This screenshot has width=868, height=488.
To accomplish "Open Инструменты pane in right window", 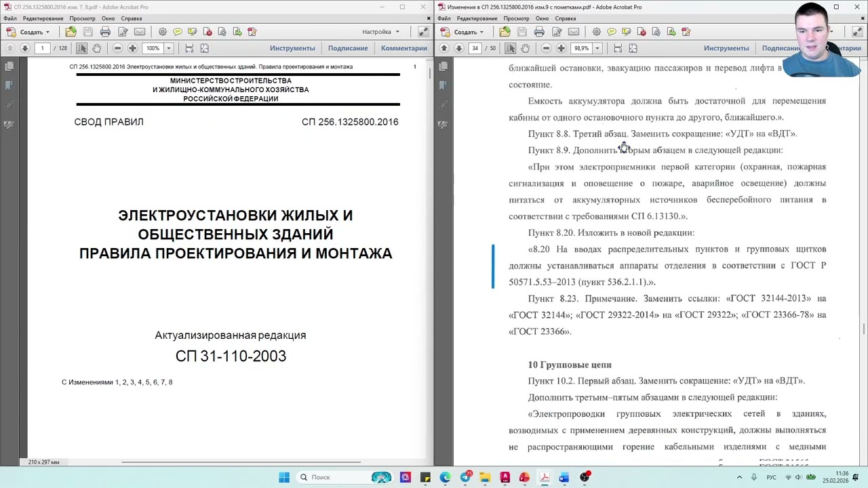I will pyautogui.click(x=726, y=48).
